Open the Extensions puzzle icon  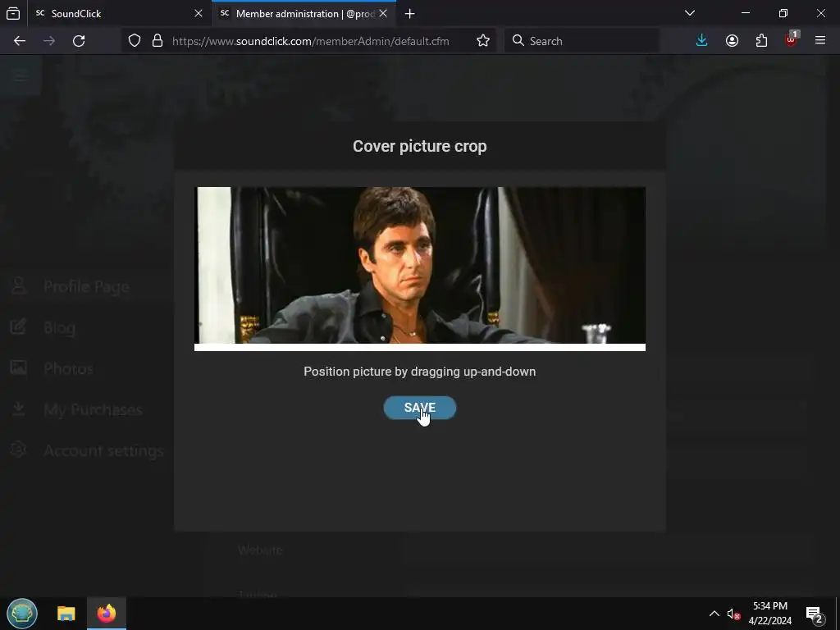tap(761, 41)
